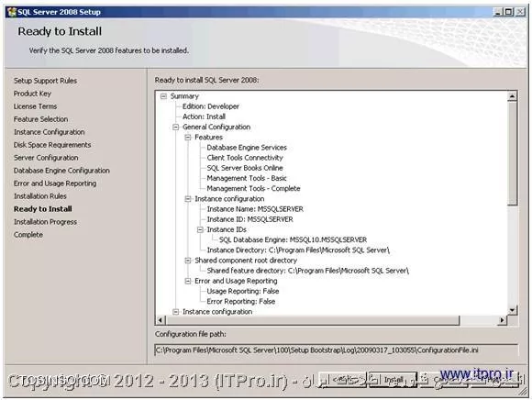Collapse the General Configuration node
The width and height of the screenshot is (532, 400).
pyautogui.click(x=176, y=128)
